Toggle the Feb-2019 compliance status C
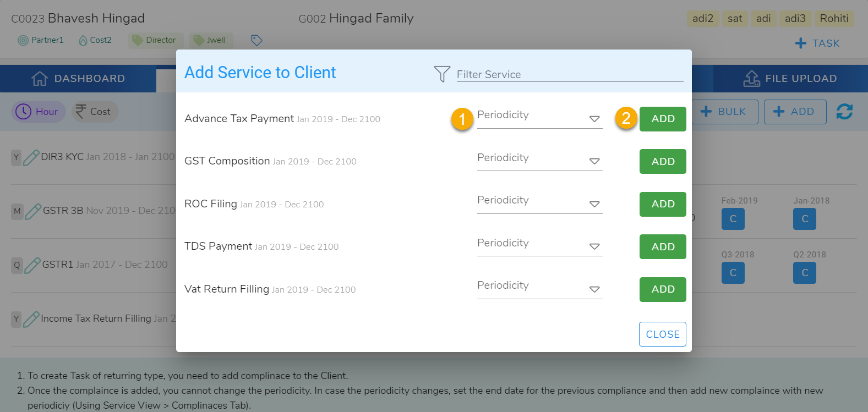The width and height of the screenshot is (868, 412). click(x=733, y=218)
